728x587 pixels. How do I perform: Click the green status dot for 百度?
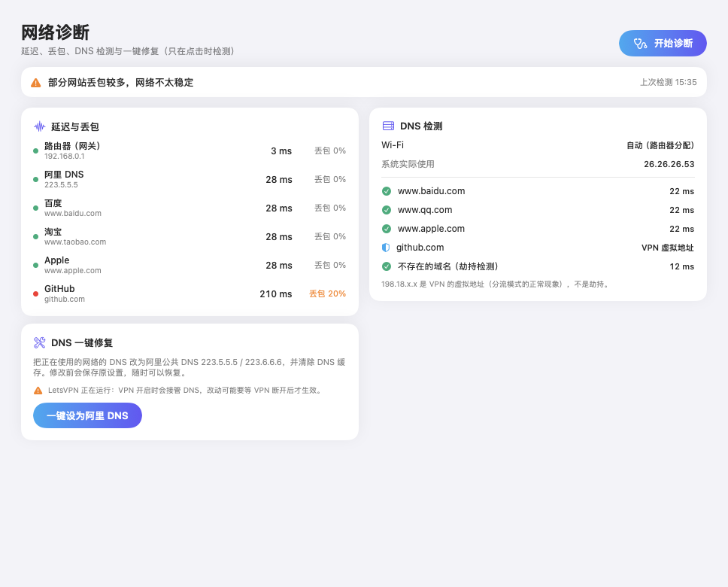pyautogui.click(x=36, y=208)
